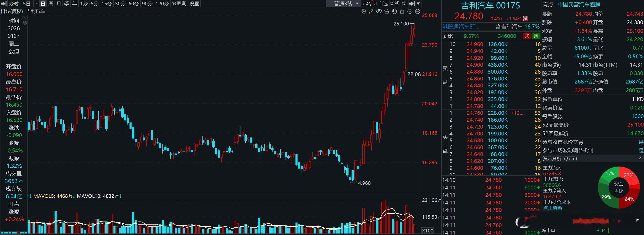This screenshot has width=644, height=235.
Task: Click the 资金占比 donut chart center
Action: [619, 187]
